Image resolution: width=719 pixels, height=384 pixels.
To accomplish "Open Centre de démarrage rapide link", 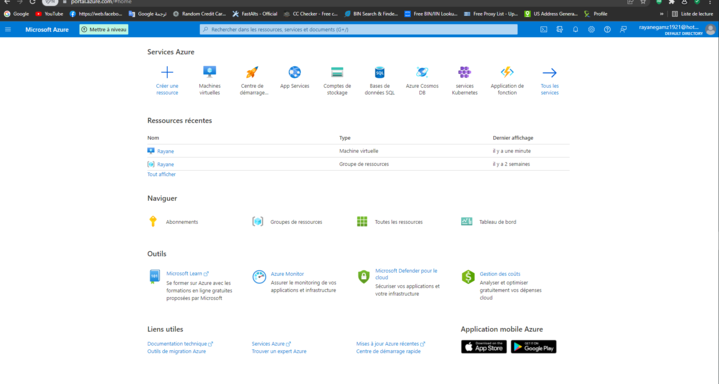I will [x=388, y=351].
